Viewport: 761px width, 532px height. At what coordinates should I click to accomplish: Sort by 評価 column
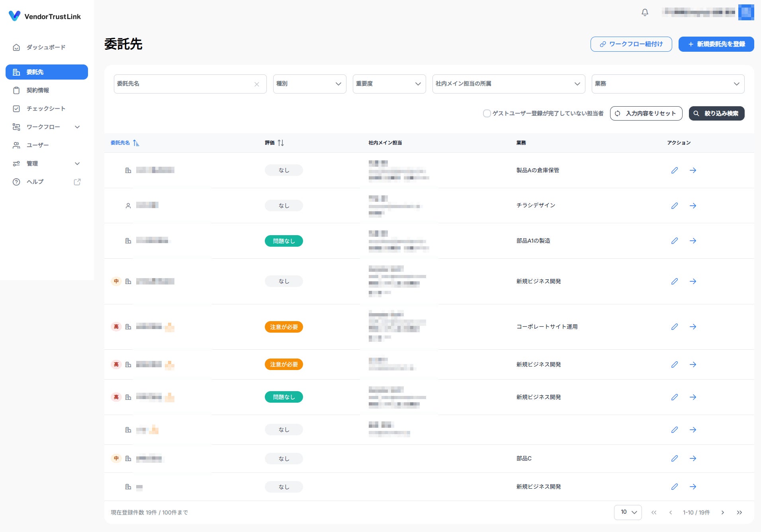(274, 143)
